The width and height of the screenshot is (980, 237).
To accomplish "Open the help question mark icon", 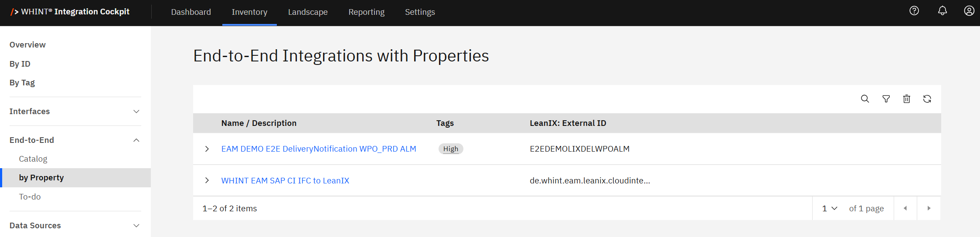I will point(914,11).
